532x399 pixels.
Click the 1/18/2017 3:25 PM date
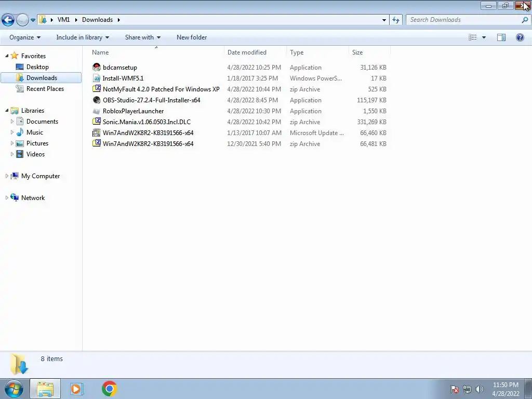252,78
